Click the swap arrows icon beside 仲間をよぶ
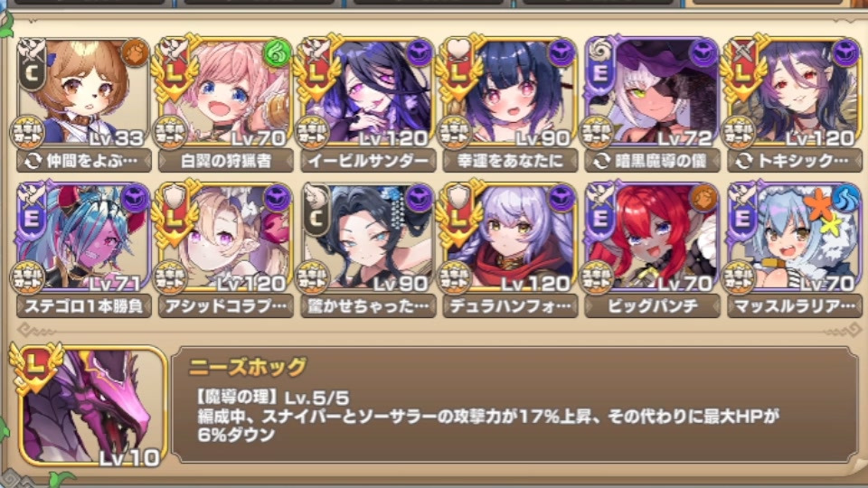Screen dimensions: 868x488 pyautogui.click(x=33, y=161)
